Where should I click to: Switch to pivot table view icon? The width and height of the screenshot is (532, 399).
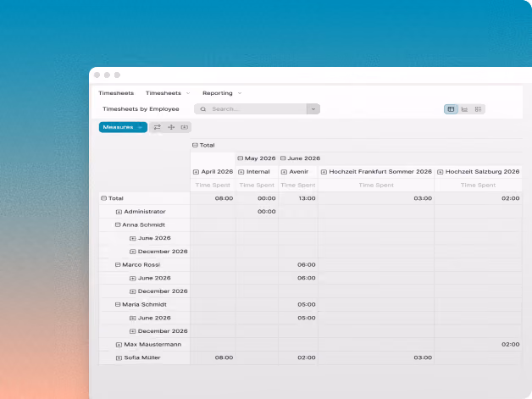coord(451,109)
